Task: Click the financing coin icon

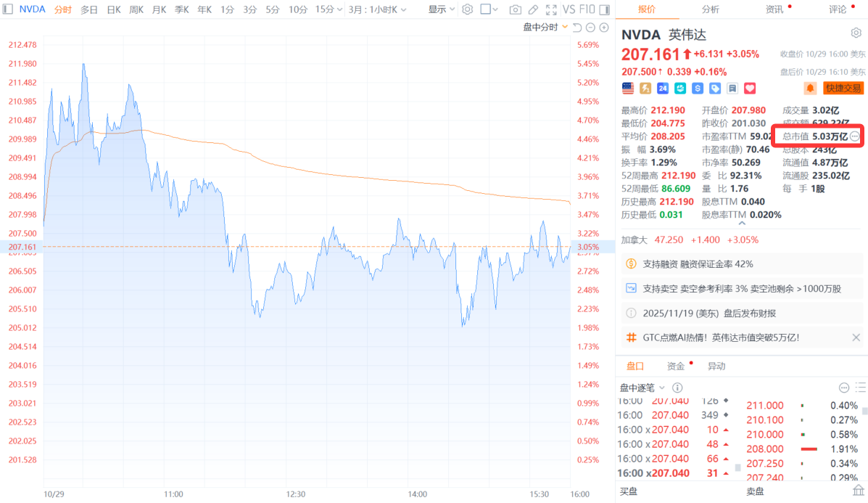Action: (631, 263)
